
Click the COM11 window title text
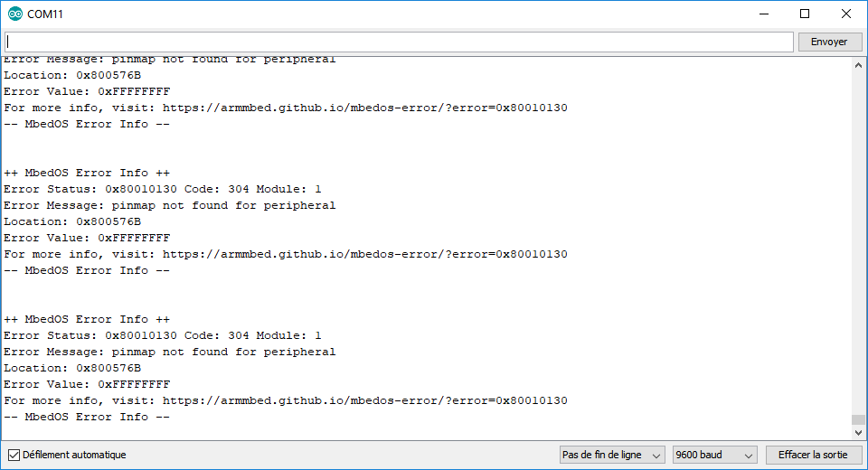[45, 14]
